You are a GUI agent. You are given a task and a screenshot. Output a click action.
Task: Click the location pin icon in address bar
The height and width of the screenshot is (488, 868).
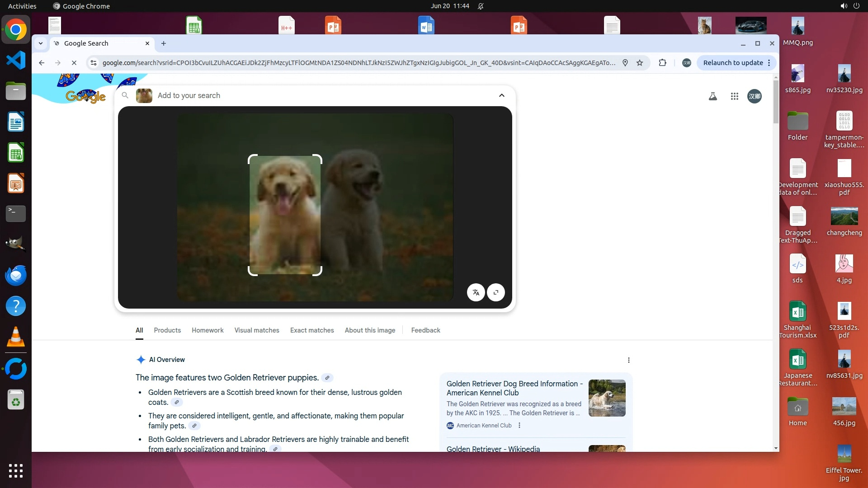pos(625,63)
